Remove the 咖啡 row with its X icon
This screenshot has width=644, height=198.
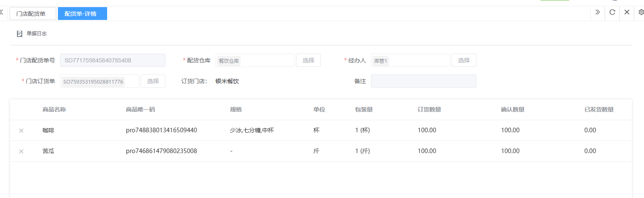[x=21, y=131]
